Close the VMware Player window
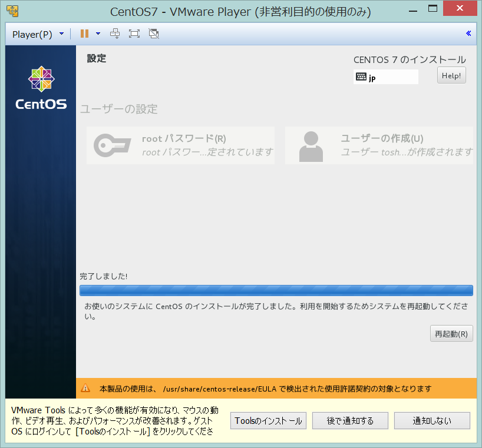Screen dimensions: 482x448 click(x=460, y=8)
